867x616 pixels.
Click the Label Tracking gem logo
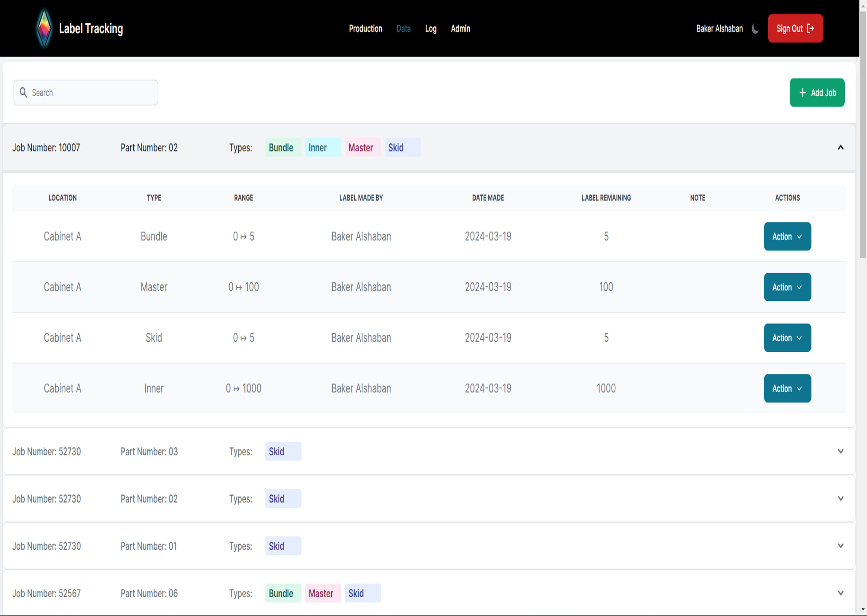[x=44, y=29]
